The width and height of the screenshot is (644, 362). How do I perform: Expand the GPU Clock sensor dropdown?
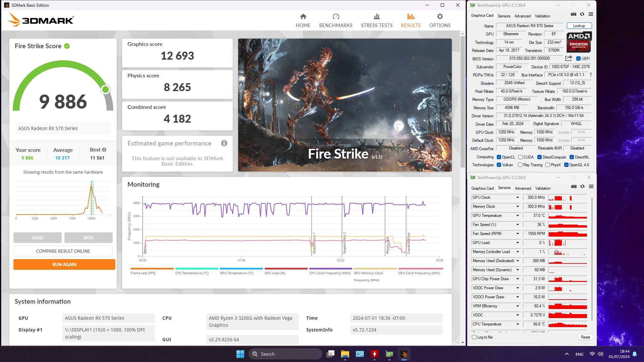pos(518,197)
